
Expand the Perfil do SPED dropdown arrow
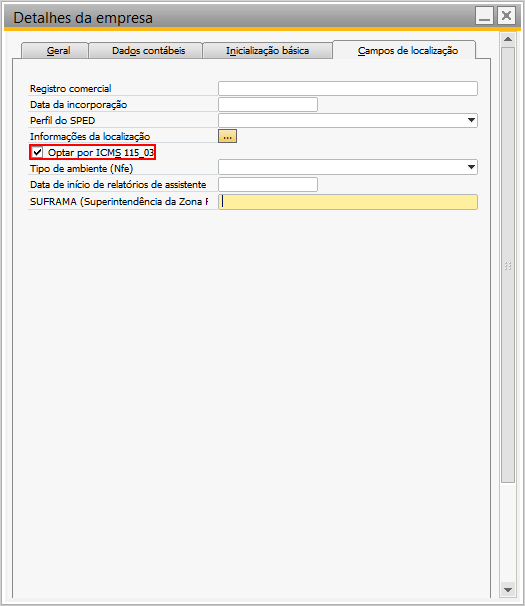coord(471,120)
